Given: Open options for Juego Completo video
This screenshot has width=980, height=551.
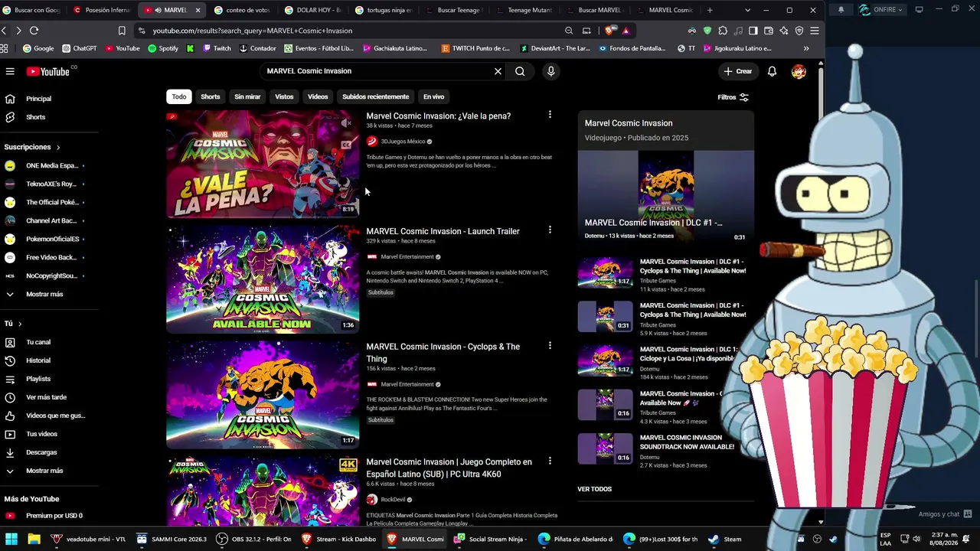Looking at the screenshot, I should point(550,461).
